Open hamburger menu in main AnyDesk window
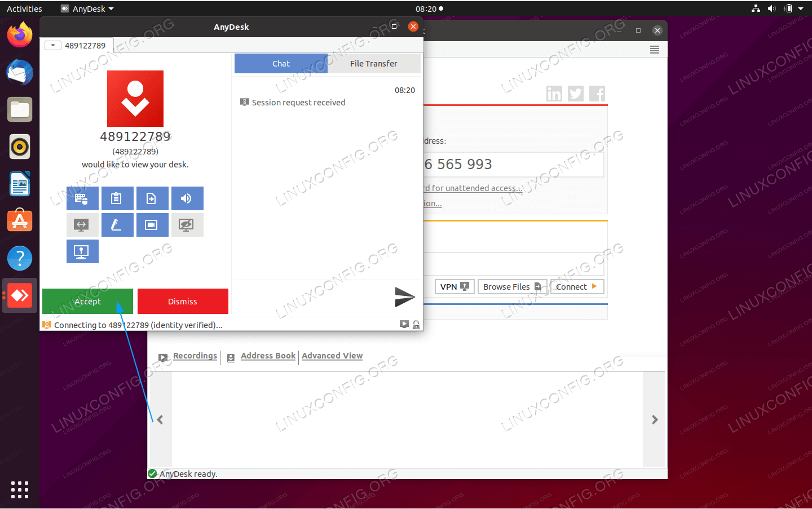 (655, 50)
